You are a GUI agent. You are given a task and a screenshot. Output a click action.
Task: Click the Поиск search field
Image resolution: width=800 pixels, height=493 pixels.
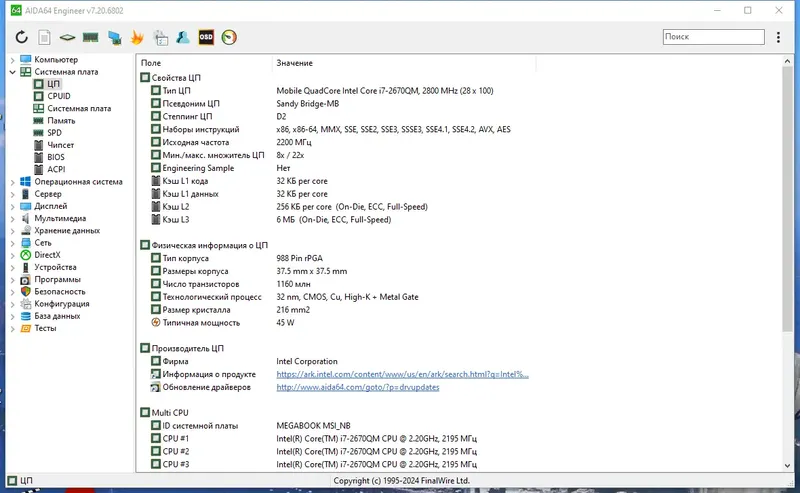[x=713, y=37]
